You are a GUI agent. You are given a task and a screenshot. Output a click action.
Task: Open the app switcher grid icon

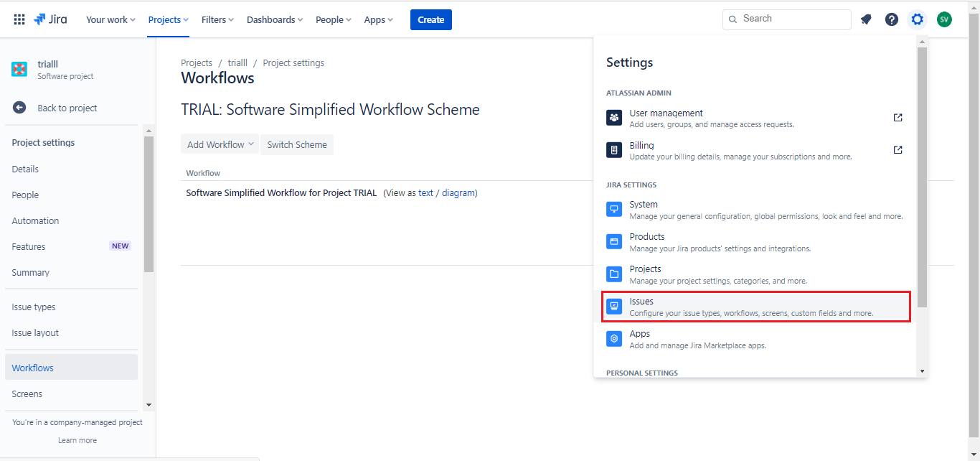(19, 19)
